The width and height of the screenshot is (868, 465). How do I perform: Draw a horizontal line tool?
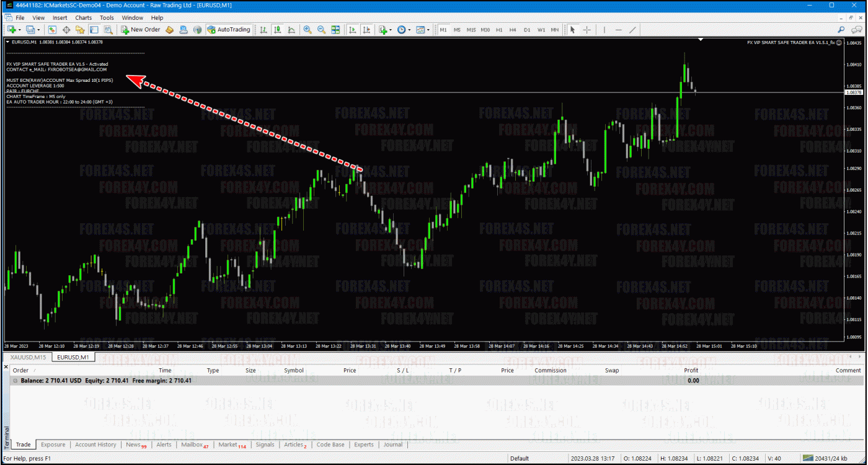pos(618,30)
